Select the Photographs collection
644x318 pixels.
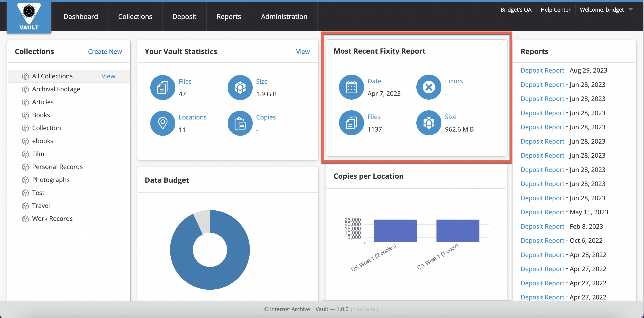point(51,180)
